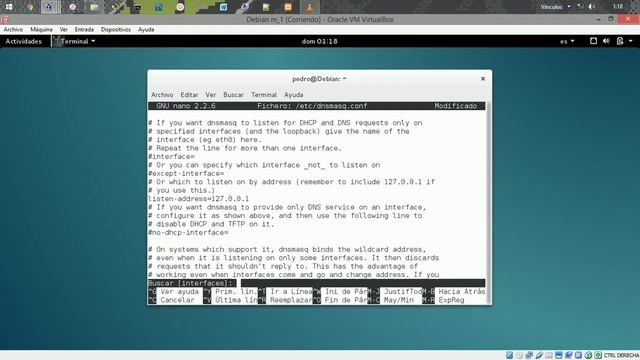The image size is (640, 360).
Task: Open the Terminal app menu dropdown
Action: click(75, 41)
